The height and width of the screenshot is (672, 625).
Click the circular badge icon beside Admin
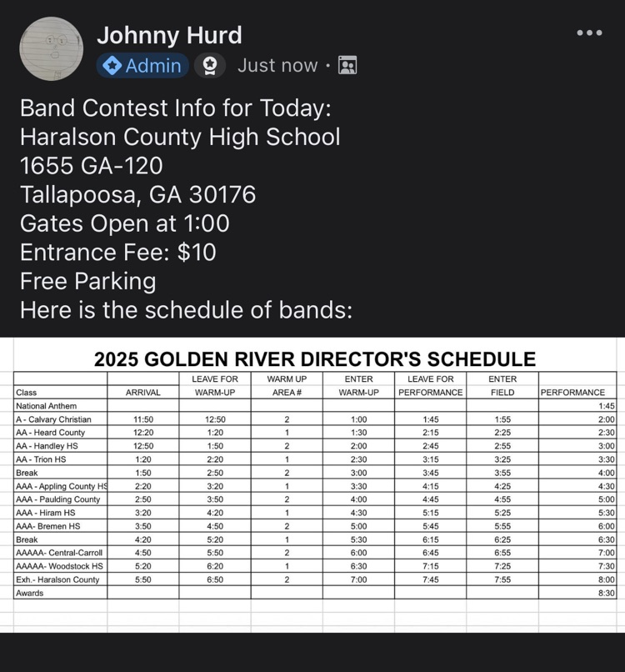pyautogui.click(x=210, y=66)
